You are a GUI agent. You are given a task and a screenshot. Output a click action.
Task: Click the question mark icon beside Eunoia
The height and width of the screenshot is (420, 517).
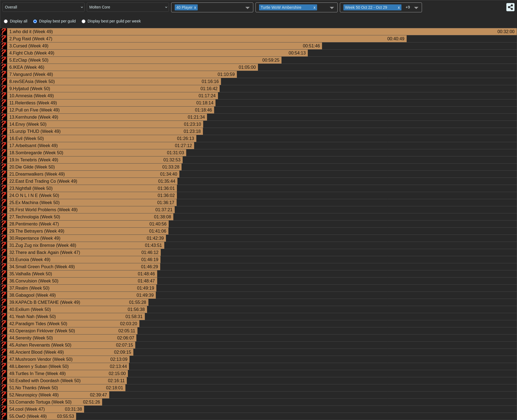4,259
